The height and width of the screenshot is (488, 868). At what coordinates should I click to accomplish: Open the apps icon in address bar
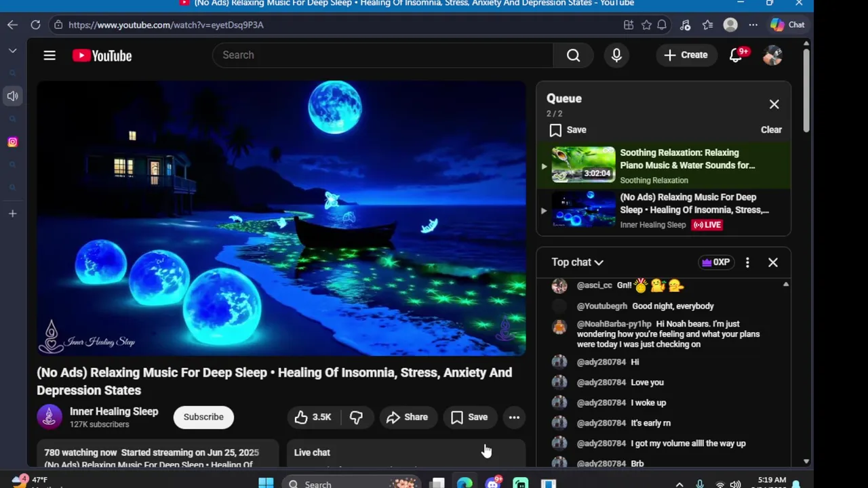pos(629,25)
